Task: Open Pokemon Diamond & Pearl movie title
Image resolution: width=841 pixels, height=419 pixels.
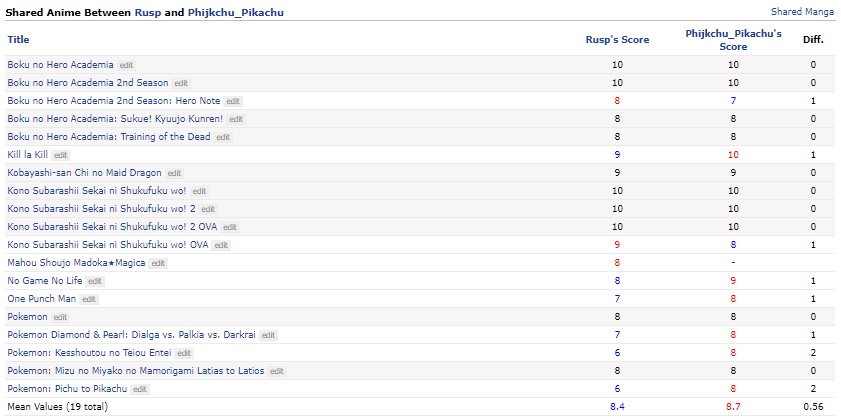Action: pyautogui.click(x=131, y=335)
